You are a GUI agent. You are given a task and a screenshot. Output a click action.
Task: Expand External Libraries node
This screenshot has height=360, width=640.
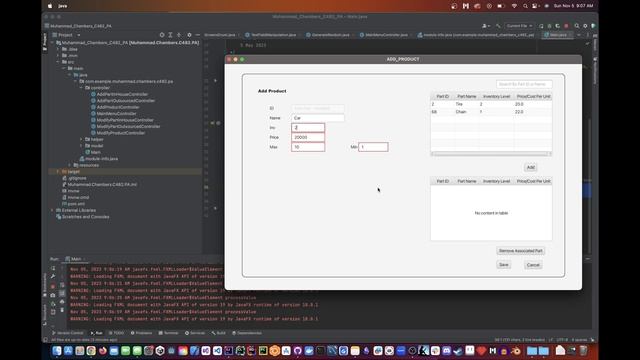[x=52, y=210]
